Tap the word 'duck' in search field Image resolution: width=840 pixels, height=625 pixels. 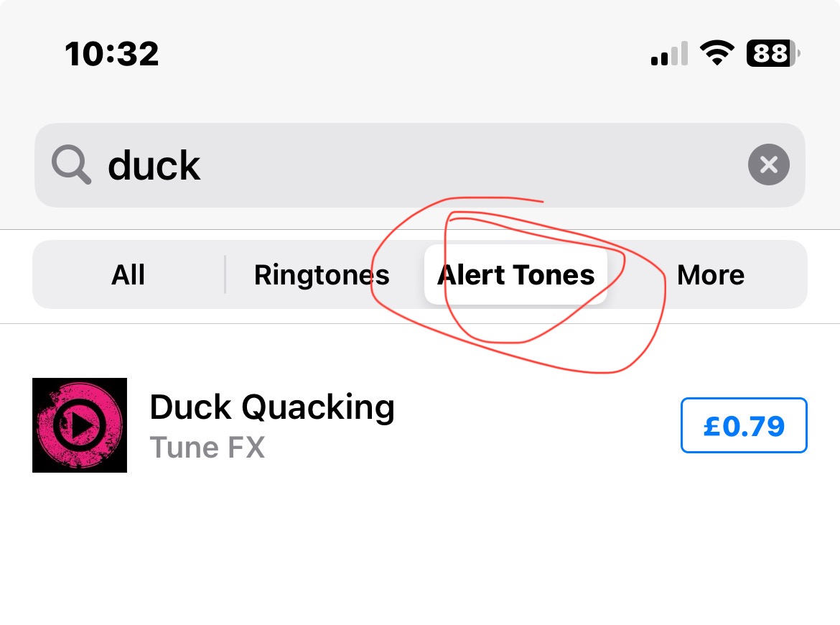pos(154,166)
